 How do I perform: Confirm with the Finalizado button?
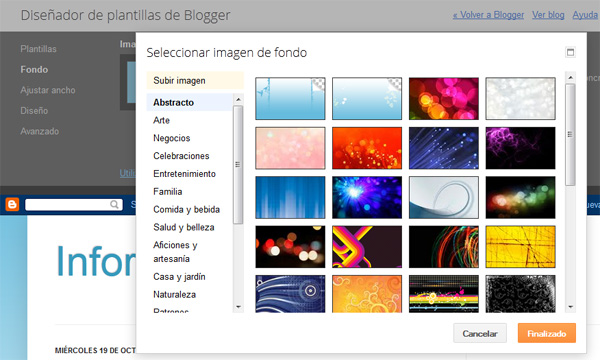coord(547,333)
